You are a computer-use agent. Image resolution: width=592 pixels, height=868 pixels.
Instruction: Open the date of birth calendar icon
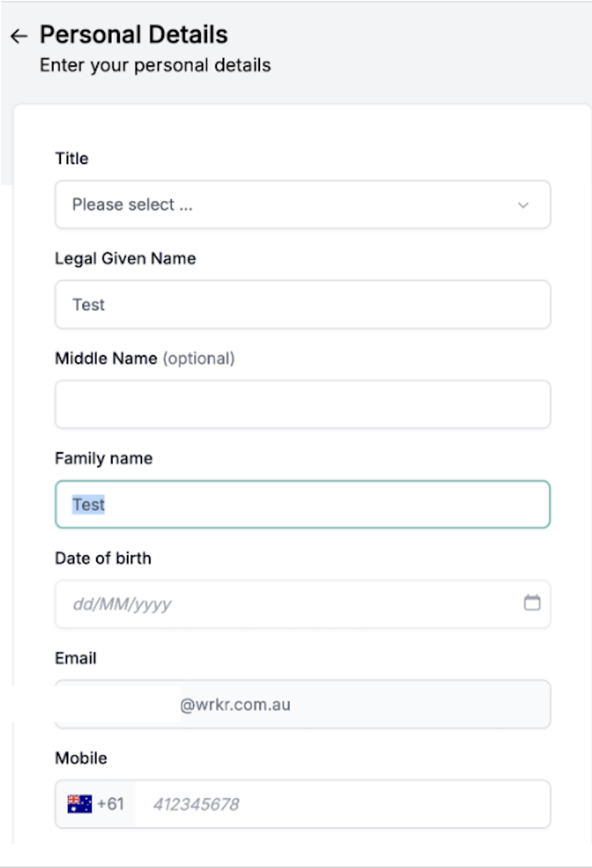point(532,602)
